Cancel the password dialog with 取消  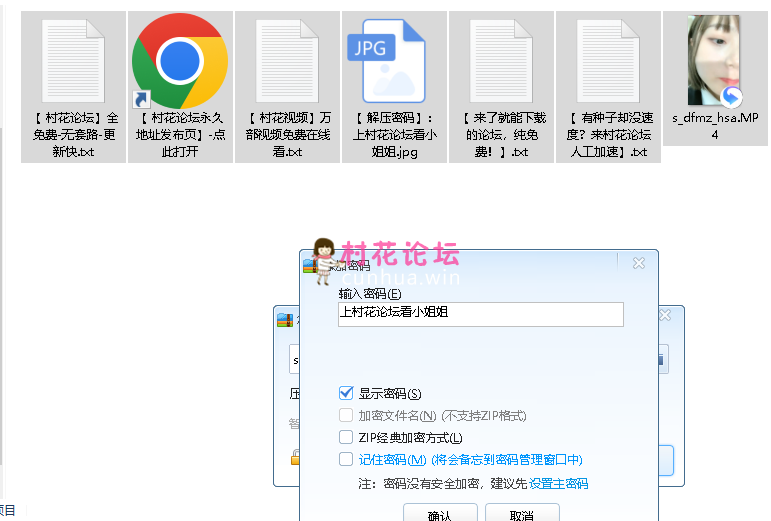(x=522, y=513)
